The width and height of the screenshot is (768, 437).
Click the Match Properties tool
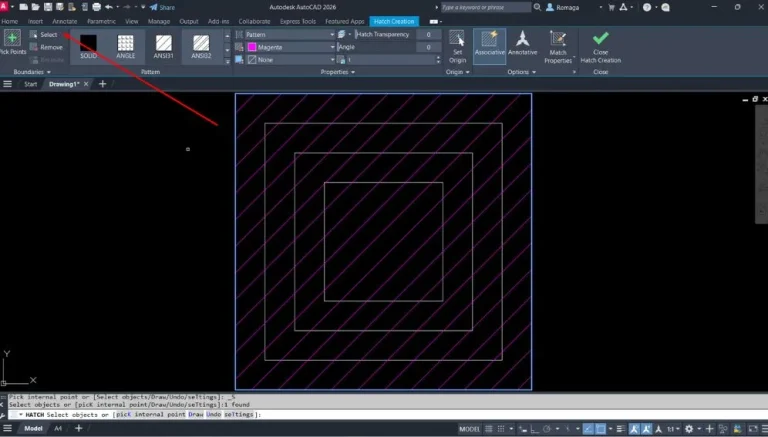[x=558, y=47]
